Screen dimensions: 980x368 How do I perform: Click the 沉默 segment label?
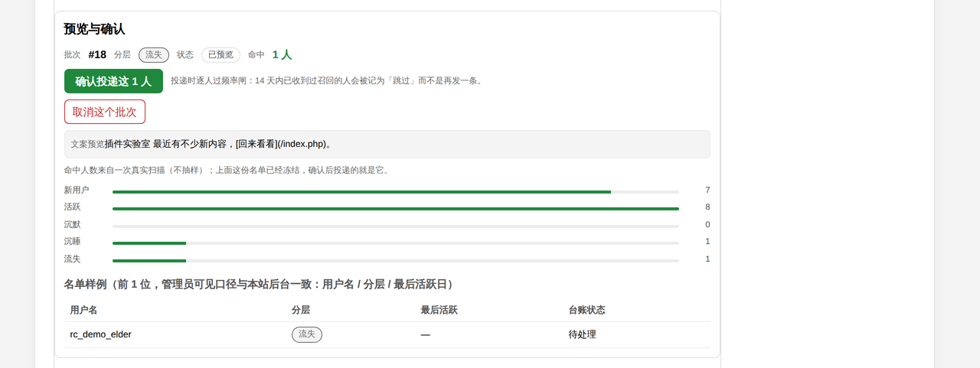point(72,224)
